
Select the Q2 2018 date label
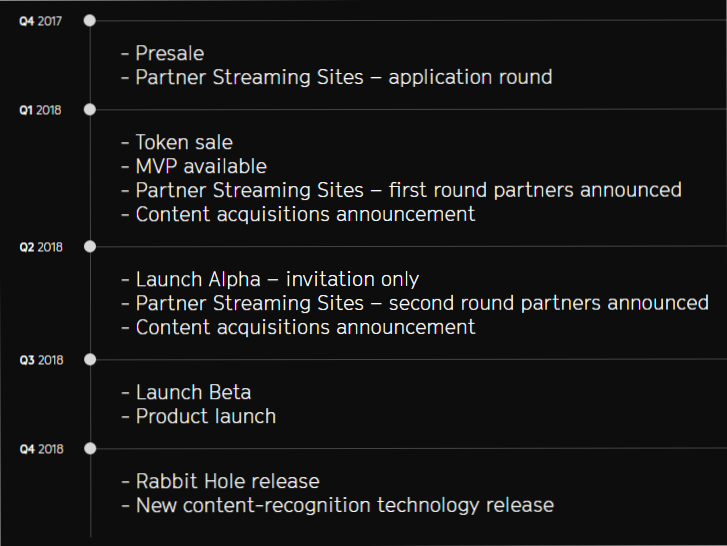tap(41, 247)
